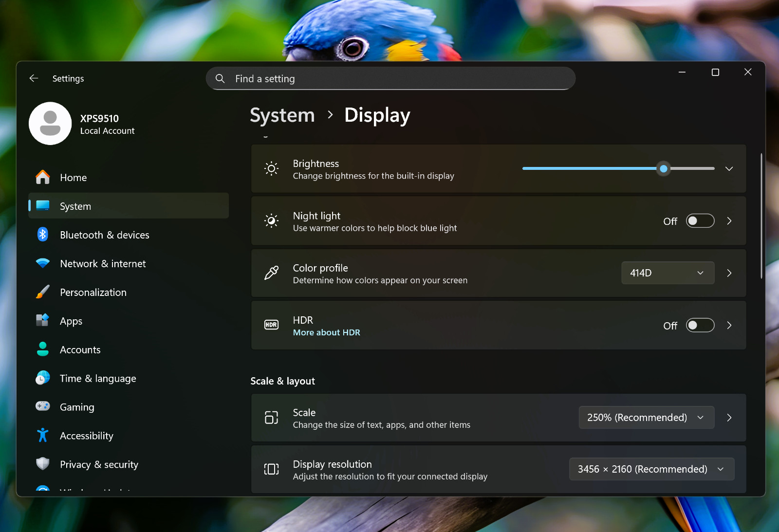
Task: Click the XPS9510 account name
Action: coord(99,118)
